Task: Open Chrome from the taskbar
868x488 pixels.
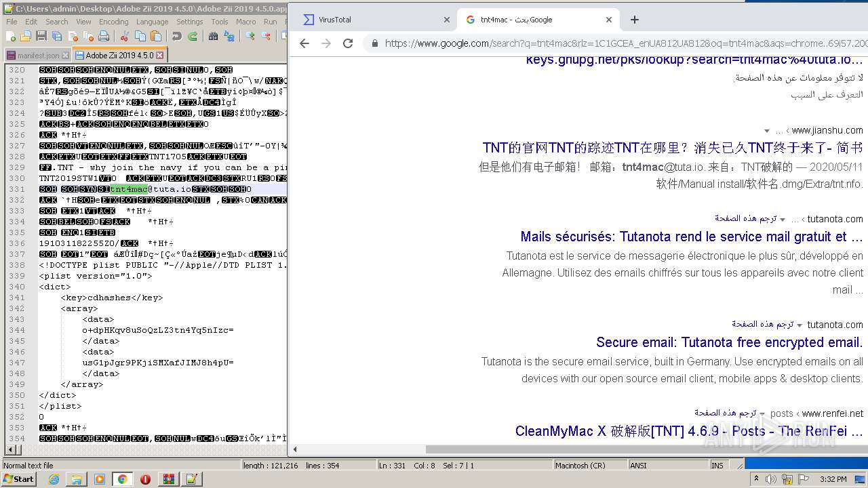Action: point(122,479)
